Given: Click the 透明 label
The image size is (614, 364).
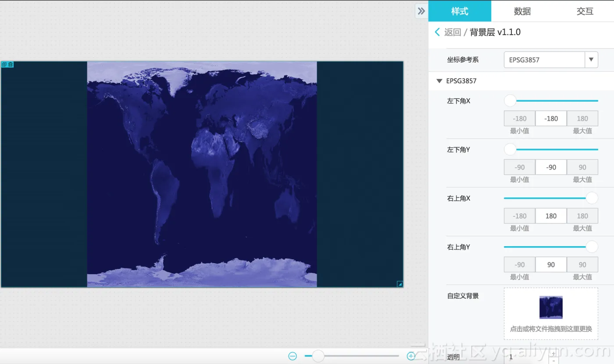Looking at the screenshot, I should [x=453, y=357].
